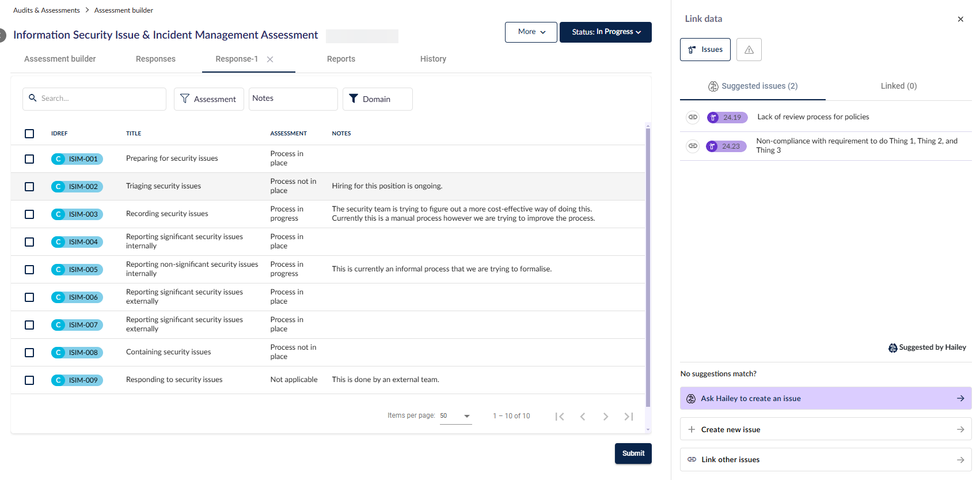Click the ISIM-008 control badge

click(77, 353)
